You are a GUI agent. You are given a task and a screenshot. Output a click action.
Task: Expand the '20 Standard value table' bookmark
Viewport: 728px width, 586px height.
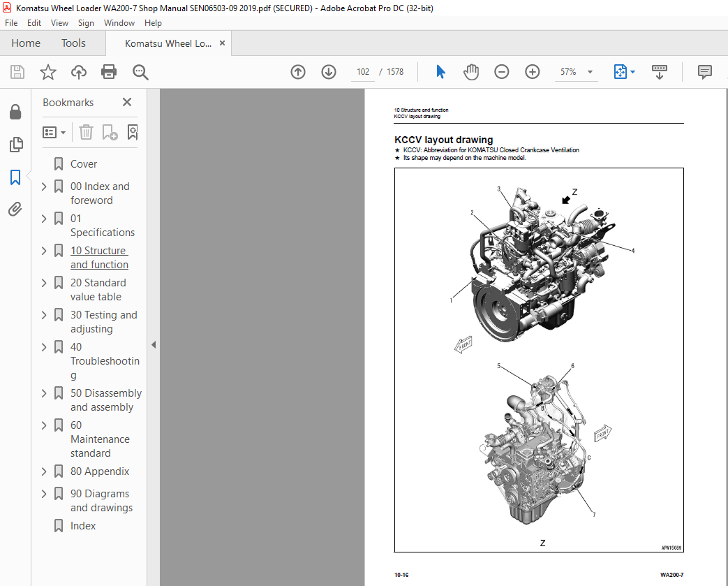point(44,283)
